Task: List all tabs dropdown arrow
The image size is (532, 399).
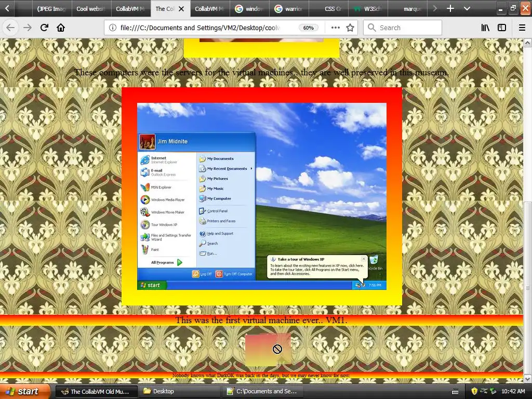Action: 467,8
